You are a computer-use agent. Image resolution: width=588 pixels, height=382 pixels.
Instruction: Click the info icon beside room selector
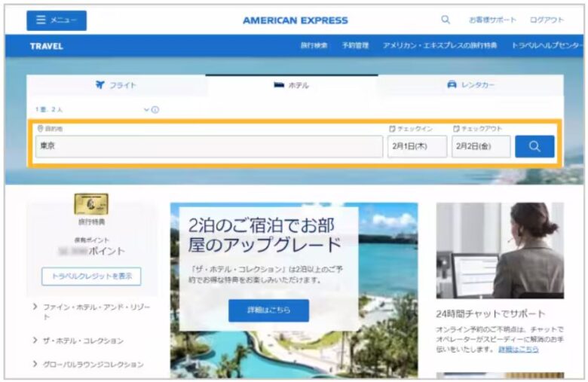tap(155, 109)
